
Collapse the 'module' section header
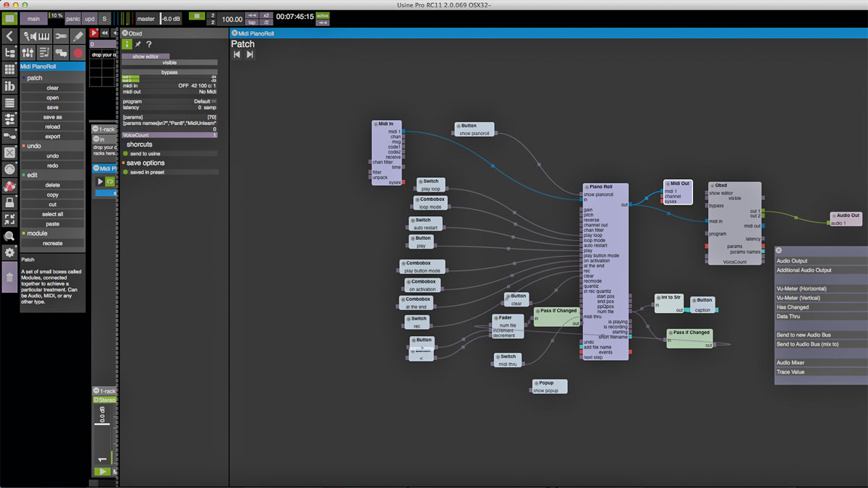coord(53,234)
